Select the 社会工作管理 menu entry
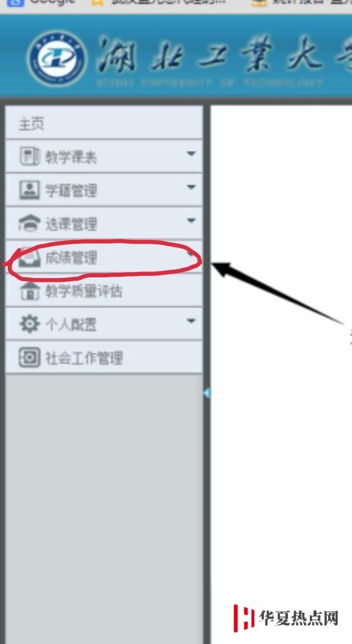The height and width of the screenshot is (644, 352). point(104,358)
